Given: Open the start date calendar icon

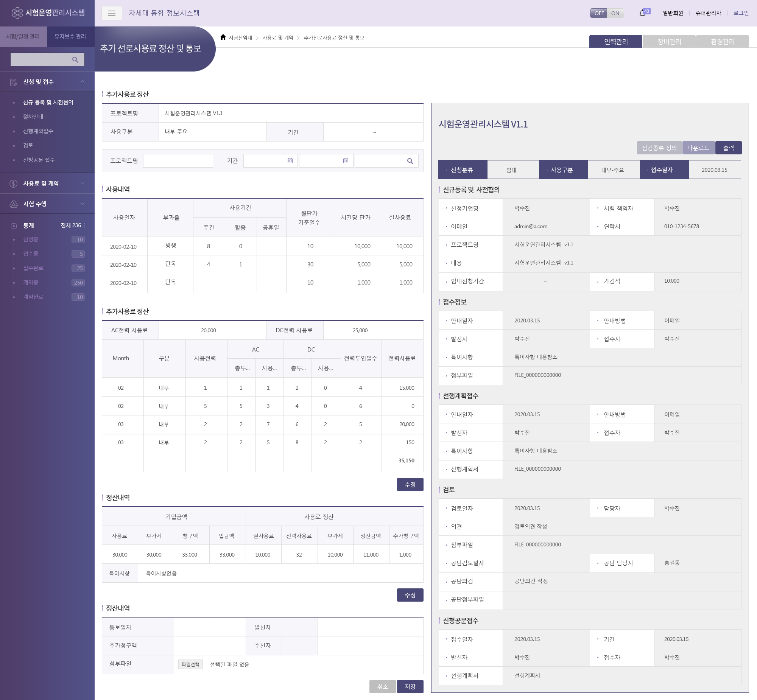Looking at the screenshot, I should 290,160.
